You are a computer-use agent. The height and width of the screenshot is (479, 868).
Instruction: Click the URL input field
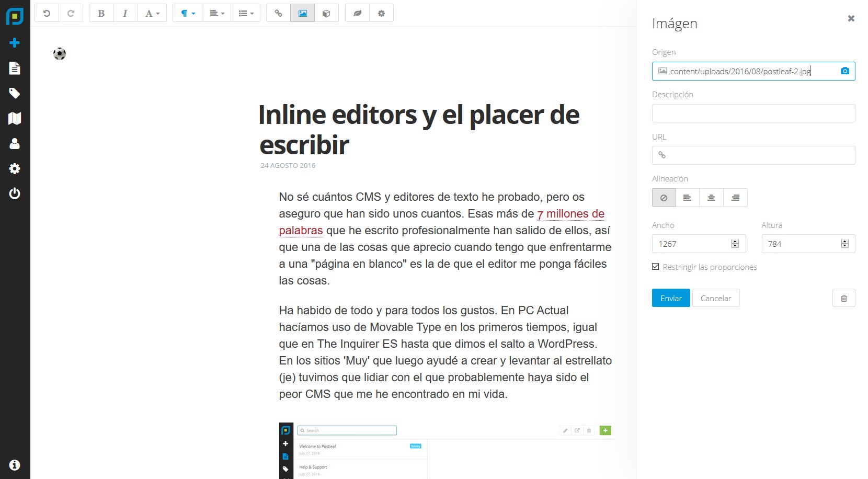click(753, 155)
